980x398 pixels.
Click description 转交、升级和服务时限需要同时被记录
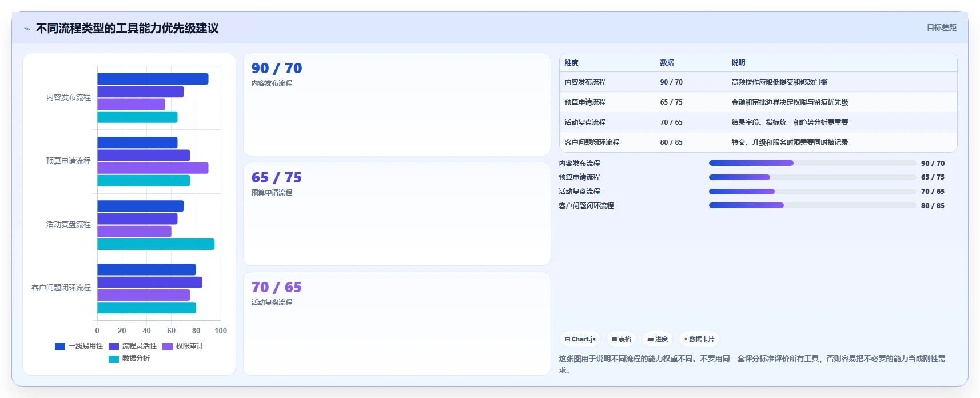pos(790,142)
